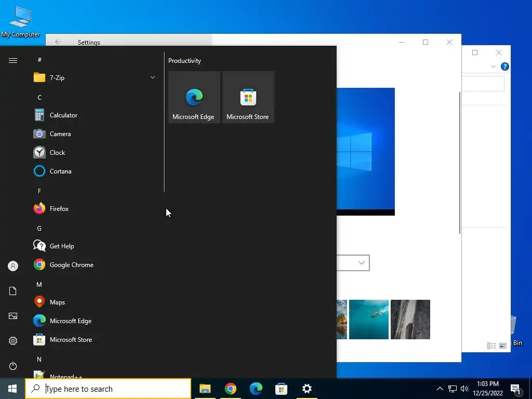
Task: Show hidden system tray icons
Action: coord(440,389)
